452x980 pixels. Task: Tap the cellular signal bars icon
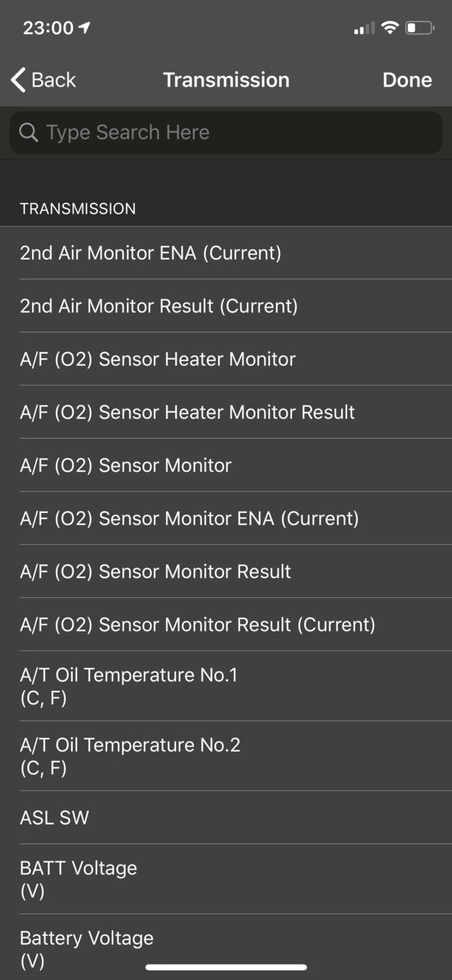point(364,28)
